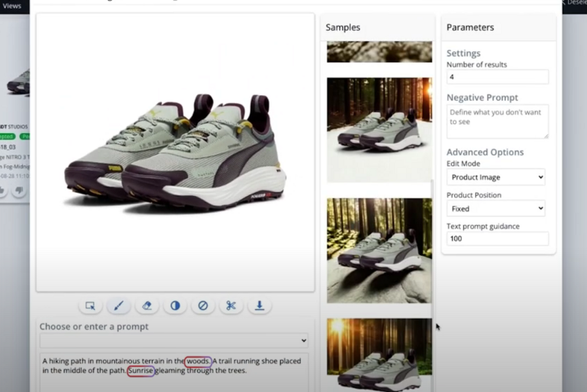Screen dimensions: 587x392
Task: Select the sample with shoes on a rock
Action: [379, 250]
